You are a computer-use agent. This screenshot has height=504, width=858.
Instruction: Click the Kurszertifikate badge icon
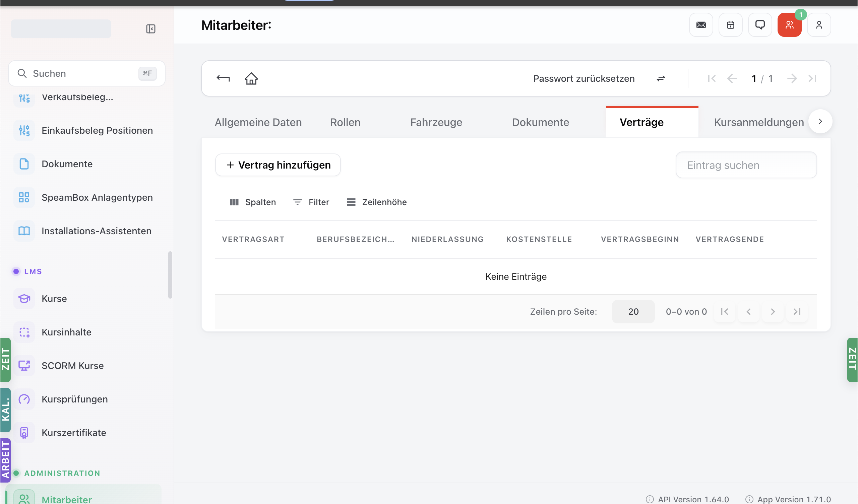[x=24, y=433]
